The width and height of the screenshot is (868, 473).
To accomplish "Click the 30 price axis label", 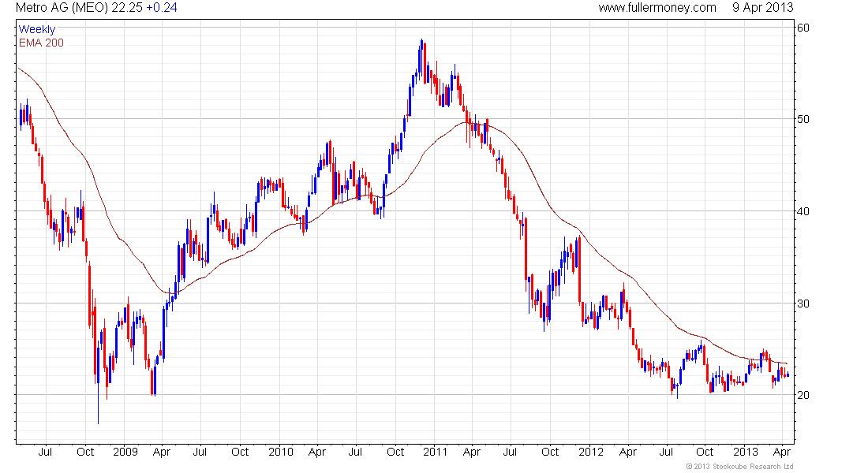I will (803, 304).
